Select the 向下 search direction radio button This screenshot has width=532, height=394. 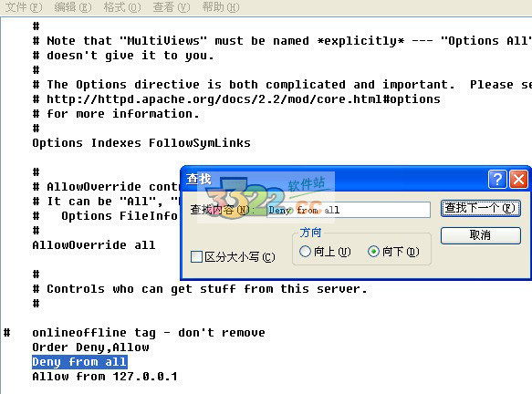(373, 251)
